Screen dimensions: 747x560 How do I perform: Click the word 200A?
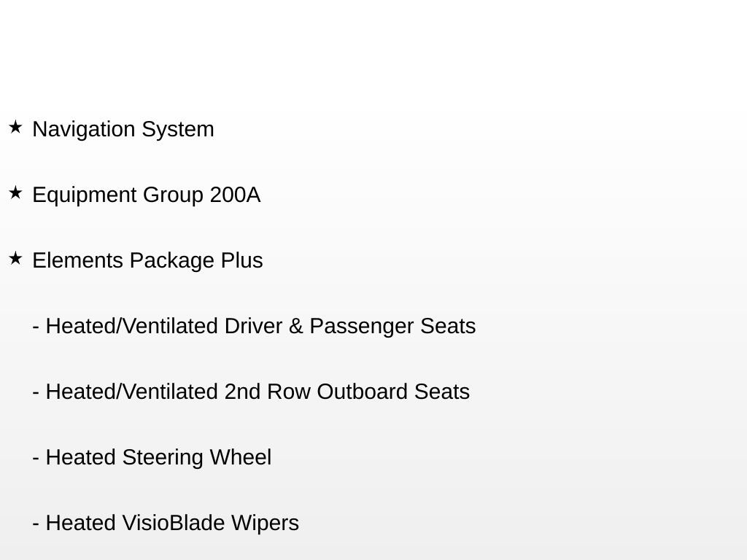click(235, 195)
